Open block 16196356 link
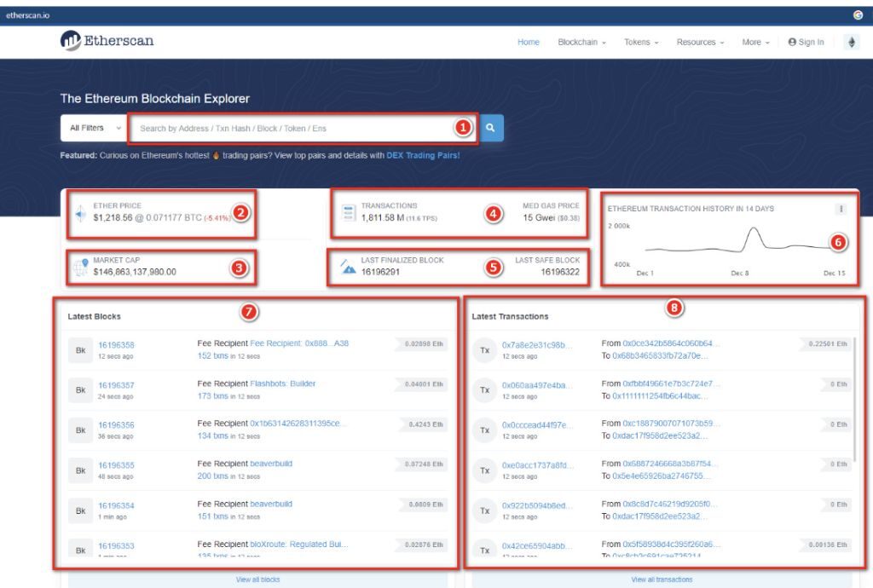Viewport: 873px width, 588px height. pos(116,425)
